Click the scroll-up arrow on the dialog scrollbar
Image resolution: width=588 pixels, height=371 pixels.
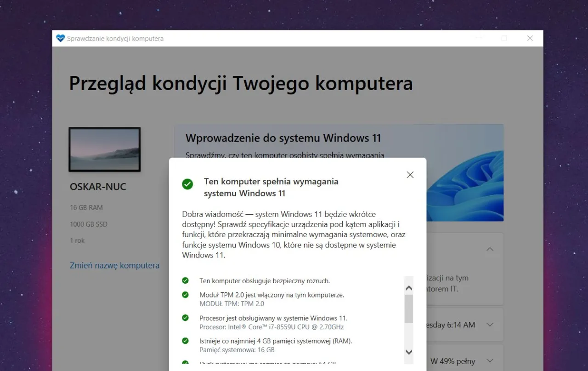tap(408, 287)
